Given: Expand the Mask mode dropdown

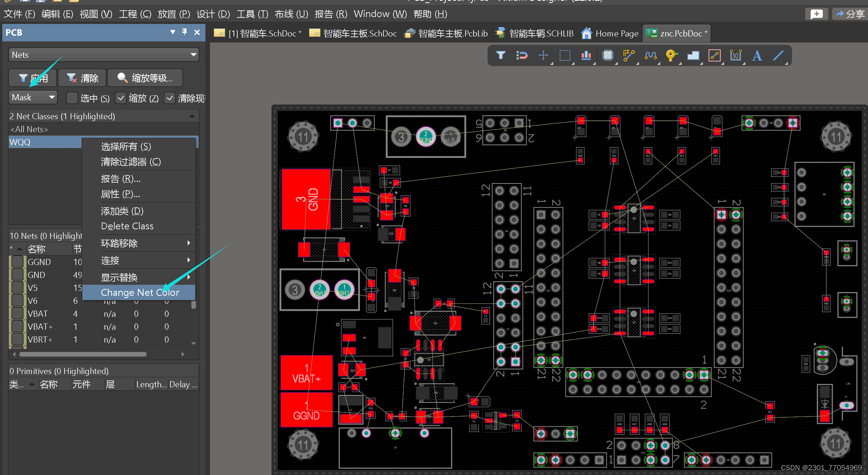Looking at the screenshot, I should [33, 97].
